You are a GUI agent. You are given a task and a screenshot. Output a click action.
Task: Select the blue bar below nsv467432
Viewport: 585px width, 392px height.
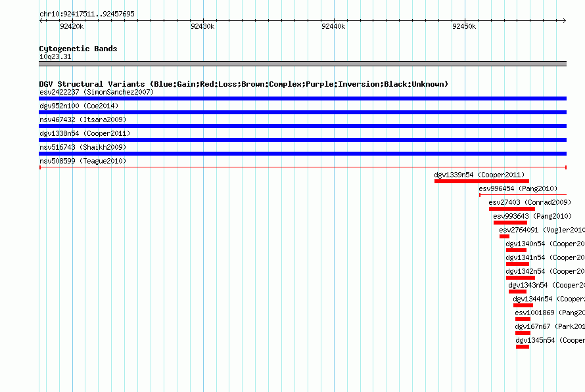302,126
